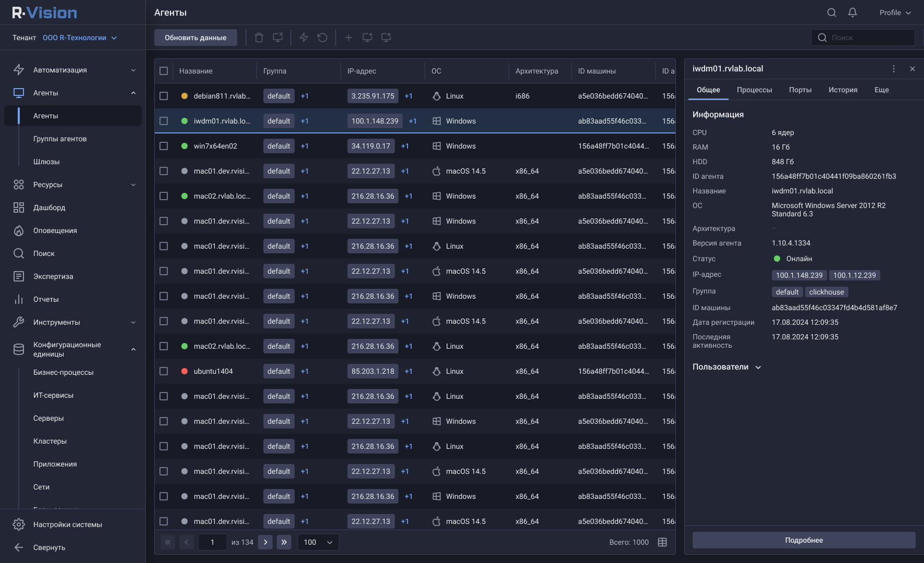Sort by Название column header

[196, 71]
